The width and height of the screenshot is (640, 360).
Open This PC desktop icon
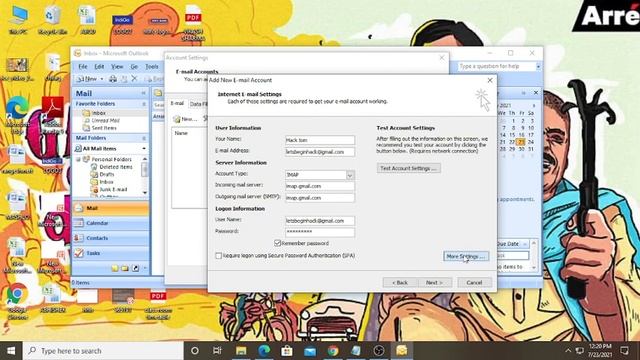[x=18, y=19]
